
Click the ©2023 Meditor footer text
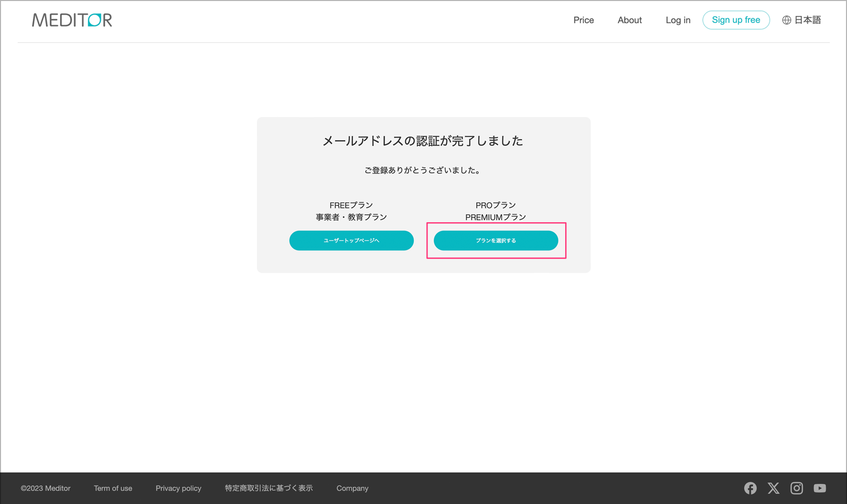46,488
